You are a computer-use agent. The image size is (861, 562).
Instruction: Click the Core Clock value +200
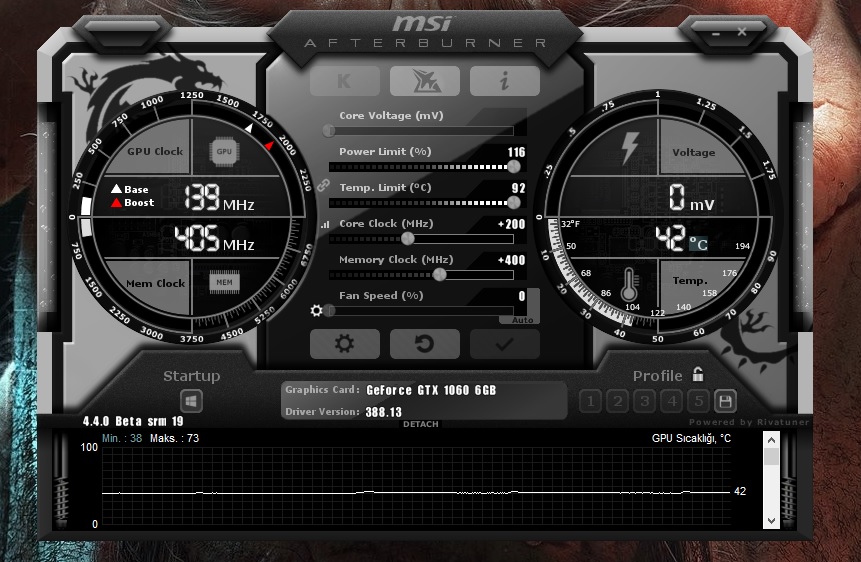(511, 224)
